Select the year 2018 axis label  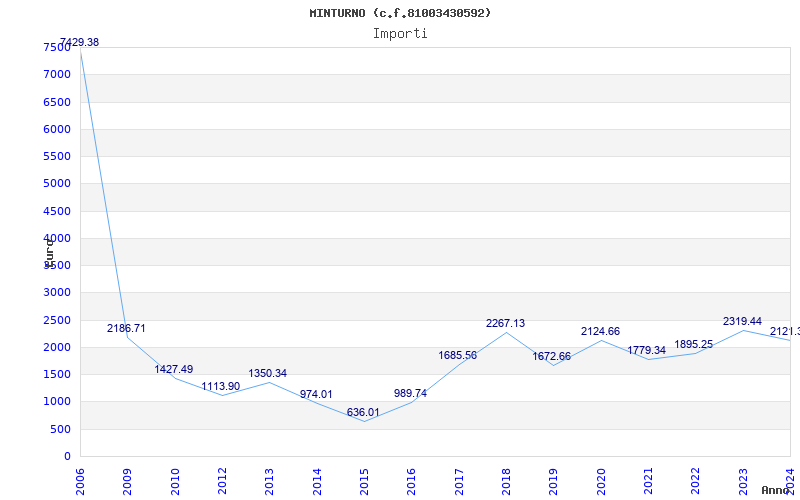(x=506, y=482)
